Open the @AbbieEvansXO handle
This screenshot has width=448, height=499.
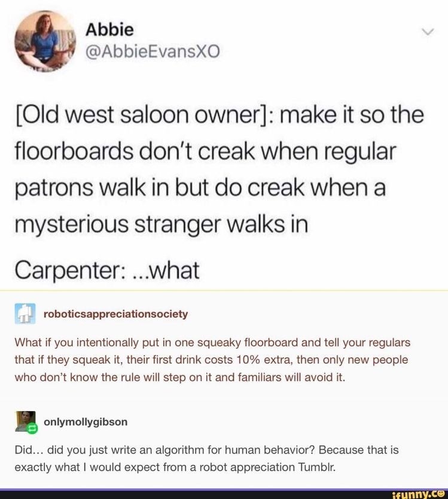pos(153,51)
